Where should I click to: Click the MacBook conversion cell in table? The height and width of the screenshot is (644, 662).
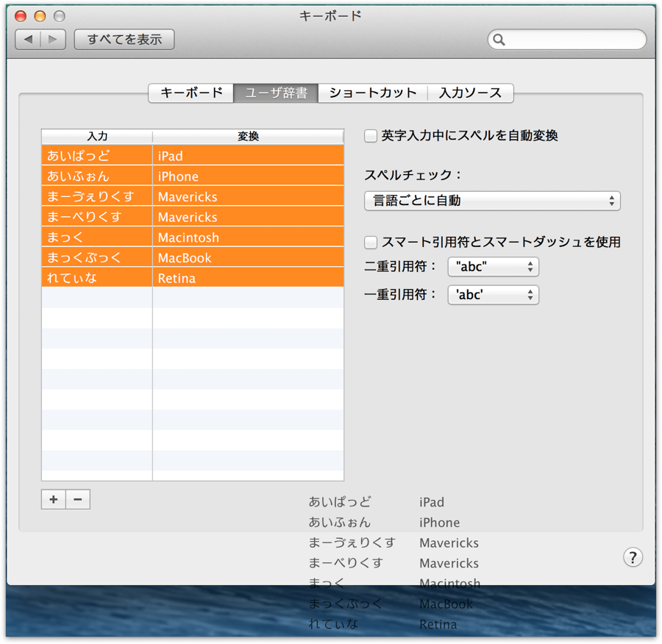pos(249,257)
